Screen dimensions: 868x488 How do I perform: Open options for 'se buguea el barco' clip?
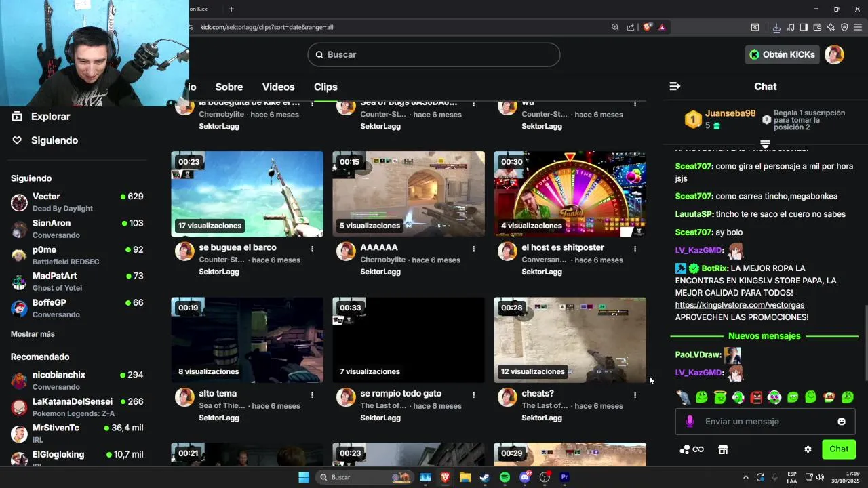pos(312,249)
